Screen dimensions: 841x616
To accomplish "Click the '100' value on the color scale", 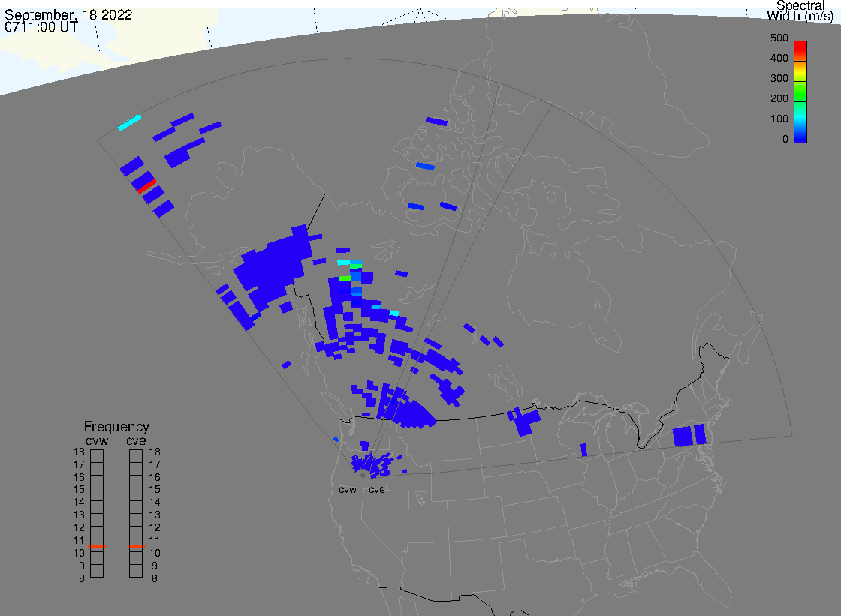I will (x=779, y=119).
